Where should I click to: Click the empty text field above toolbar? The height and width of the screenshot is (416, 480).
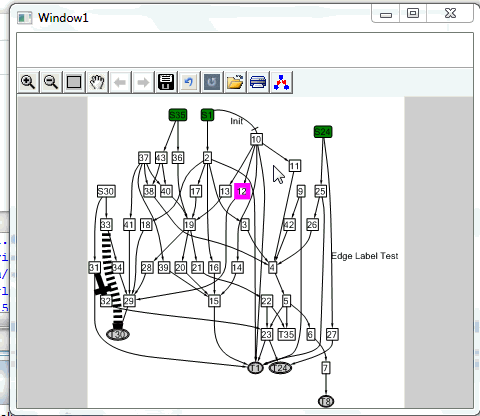click(x=245, y=50)
